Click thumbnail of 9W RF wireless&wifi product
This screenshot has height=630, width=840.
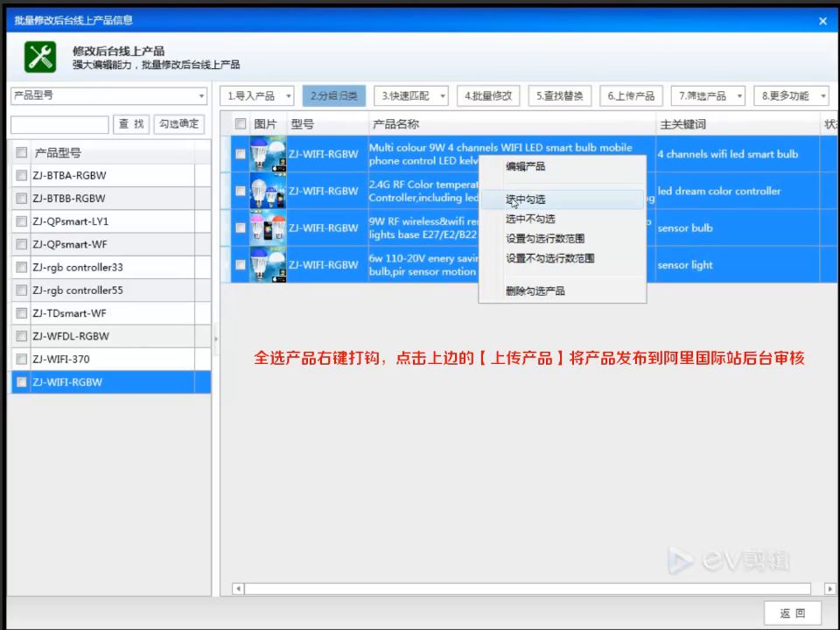tap(268, 228)
